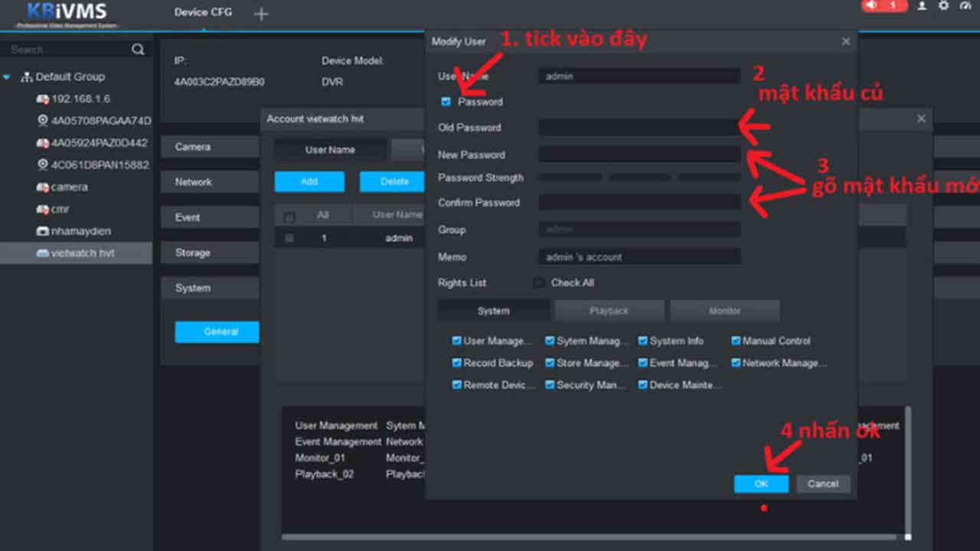980x551 pixels.
Task: Click the device icon beside 4A05924PAZ0D442
Action: (43, 143)
